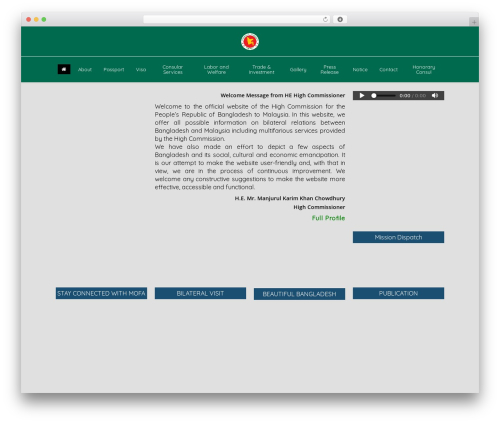
Task: Click the BILATERAL VISIT button
Action: coord(200,293)
